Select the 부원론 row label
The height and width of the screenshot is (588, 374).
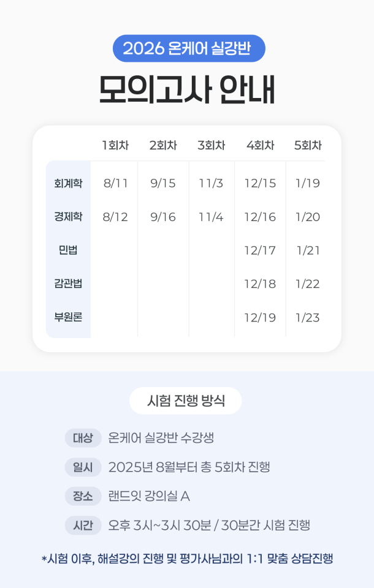(68, 317)
